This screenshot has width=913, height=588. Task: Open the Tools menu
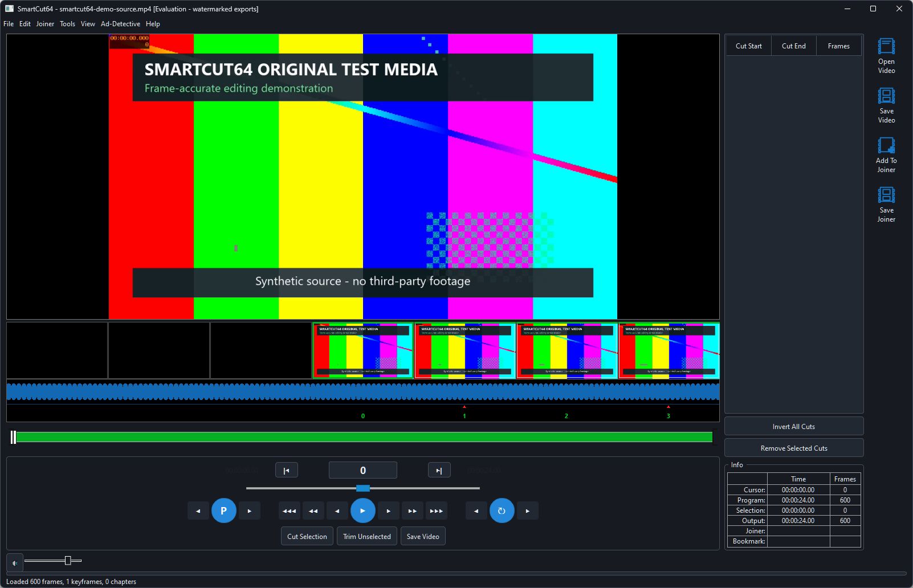[x=67, y=24]
